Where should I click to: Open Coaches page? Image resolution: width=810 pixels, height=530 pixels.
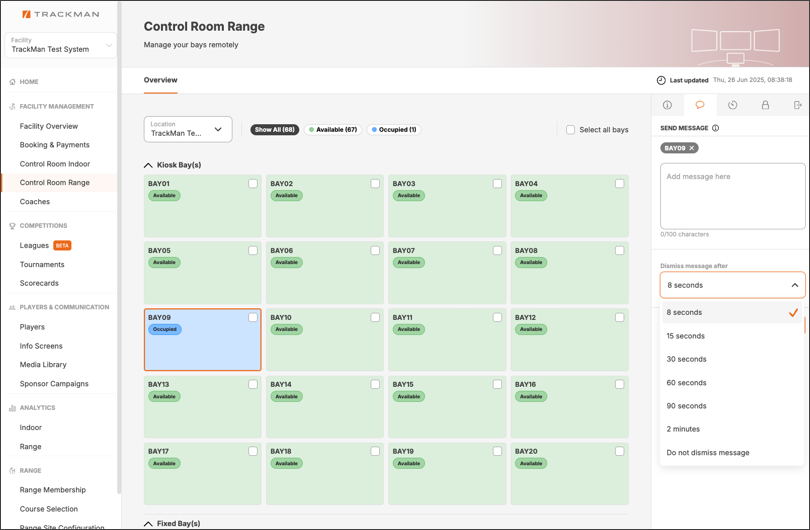pos(35,201)
